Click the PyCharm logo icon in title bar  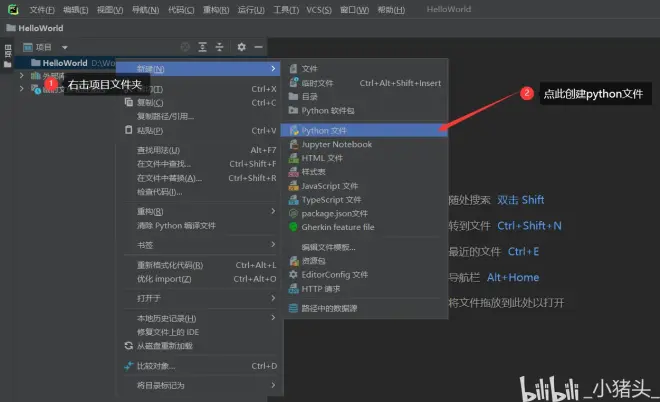tap(13, 9)
